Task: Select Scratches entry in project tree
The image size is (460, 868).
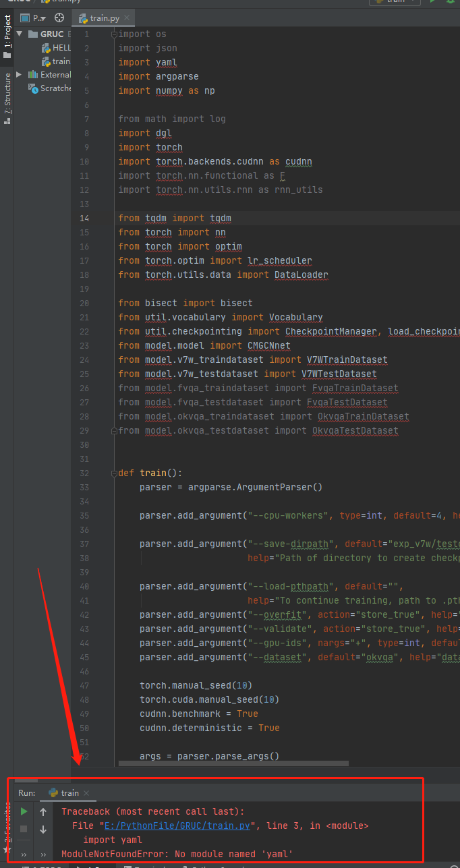Action: [x=49, y=88]
